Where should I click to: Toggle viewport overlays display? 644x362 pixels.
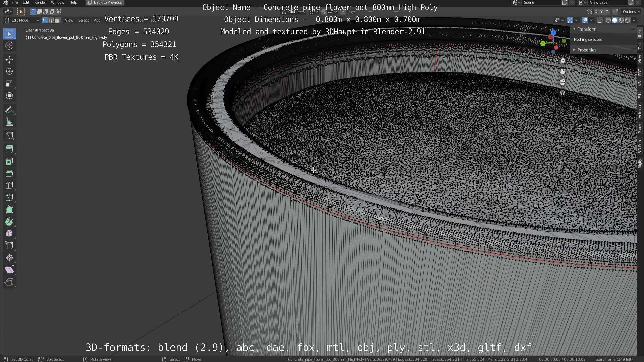coord(585,20)
